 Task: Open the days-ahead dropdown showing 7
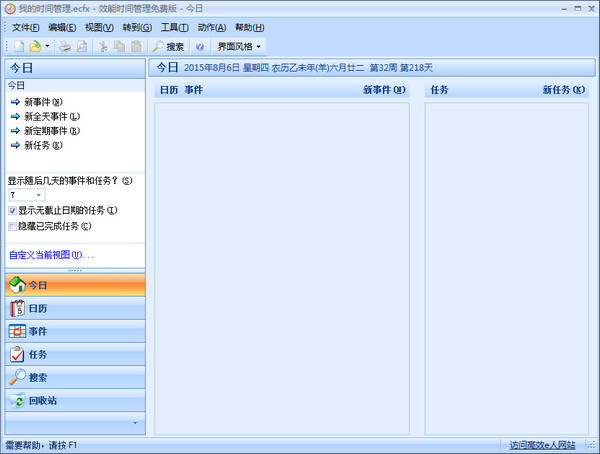(x=26, y=195)
